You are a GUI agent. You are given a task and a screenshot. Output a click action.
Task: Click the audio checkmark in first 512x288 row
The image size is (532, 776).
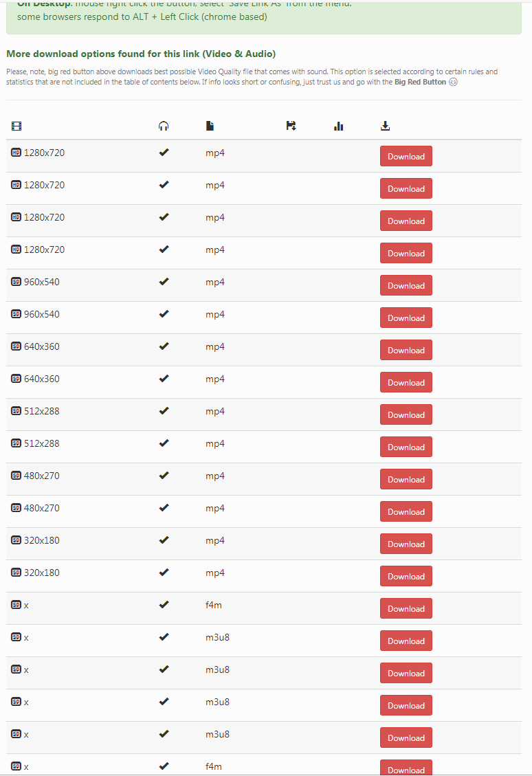(164, 411)
